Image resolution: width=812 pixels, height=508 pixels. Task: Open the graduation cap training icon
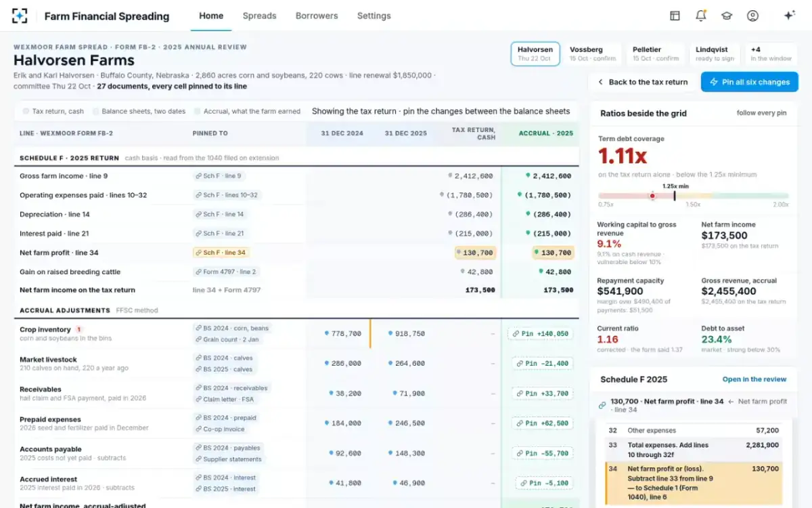pos(727,16)
